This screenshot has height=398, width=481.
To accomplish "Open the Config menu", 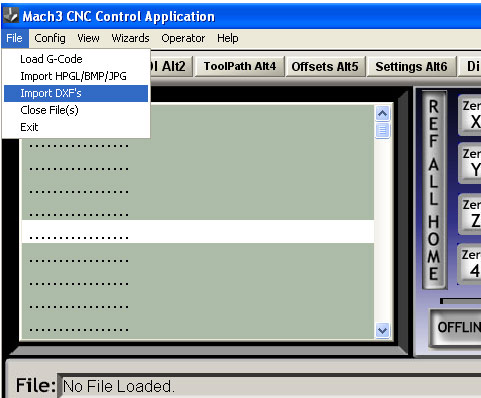I will pos(50,38).
